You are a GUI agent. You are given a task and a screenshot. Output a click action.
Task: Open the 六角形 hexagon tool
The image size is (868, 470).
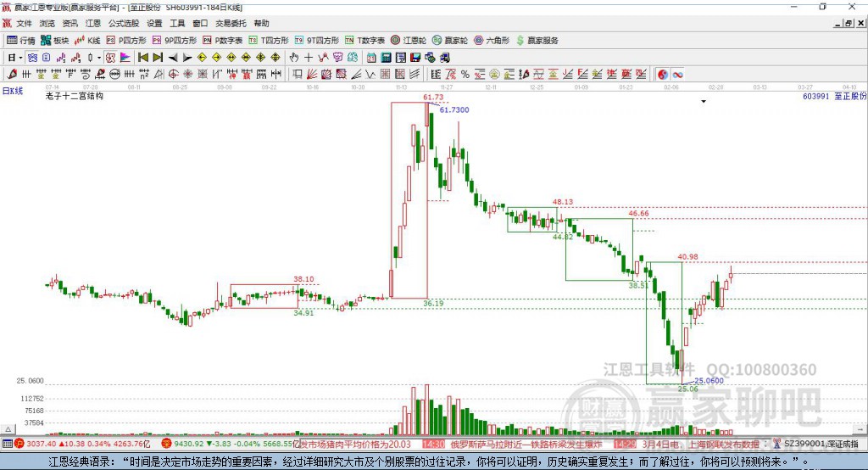(492, 41)
